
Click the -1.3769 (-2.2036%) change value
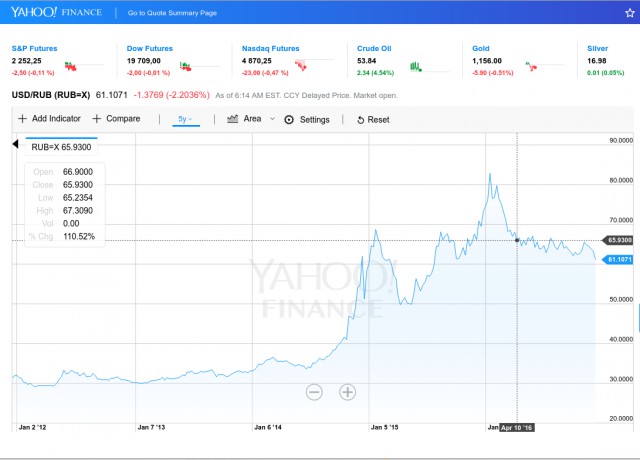pyautogui.click(x=171, y=95)
